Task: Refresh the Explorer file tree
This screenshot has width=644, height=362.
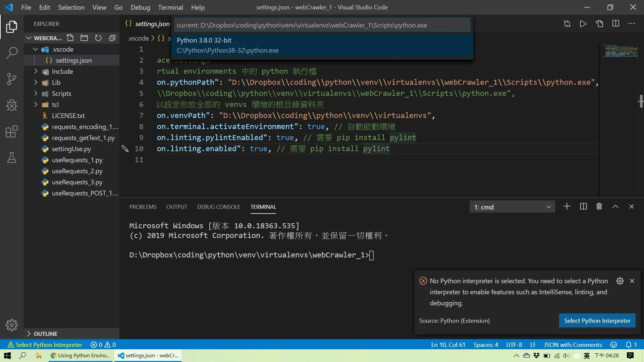Action: pyautogui.click(x=98, y=38)
